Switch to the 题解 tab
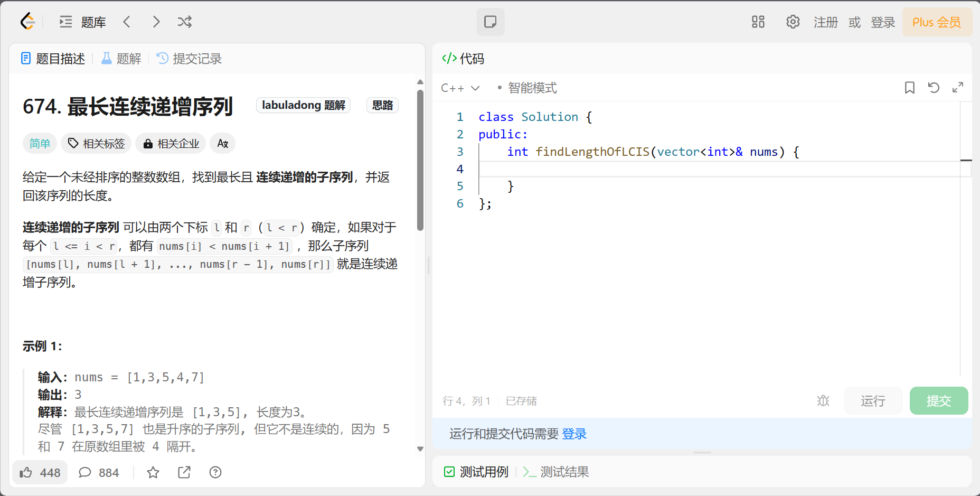The image size is (980, 496). click(x=121, y=59)
